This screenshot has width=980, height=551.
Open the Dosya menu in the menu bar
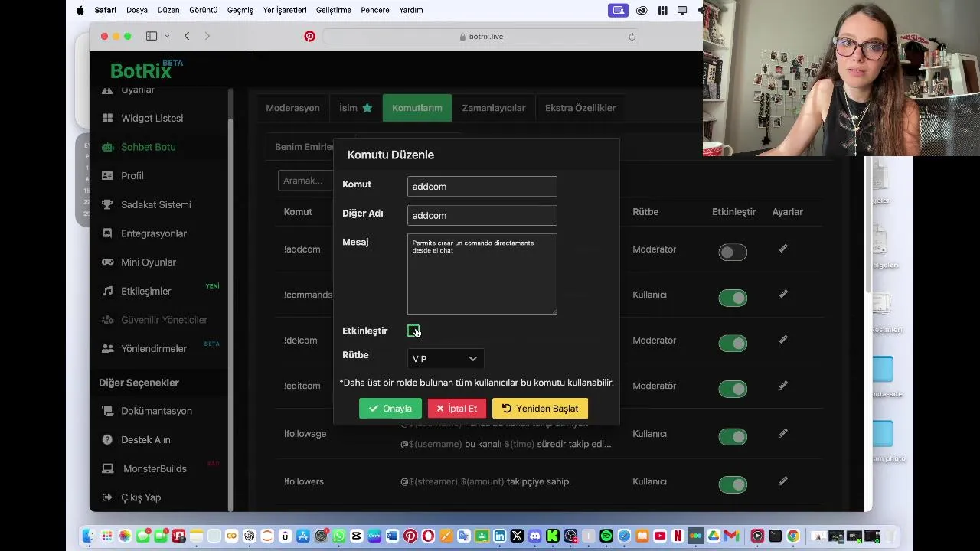pyautogui.click(x=137, y=10)
